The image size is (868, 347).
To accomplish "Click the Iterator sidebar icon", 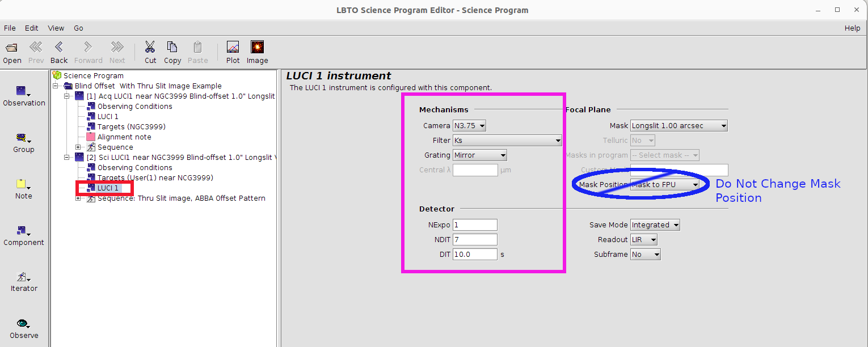I will (x=23, y=278).
